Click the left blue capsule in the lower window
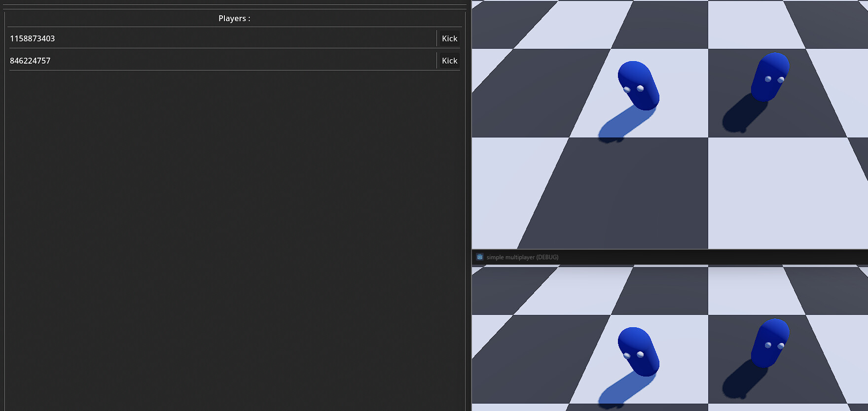This screenshot has height=411, width=868. 639,351
